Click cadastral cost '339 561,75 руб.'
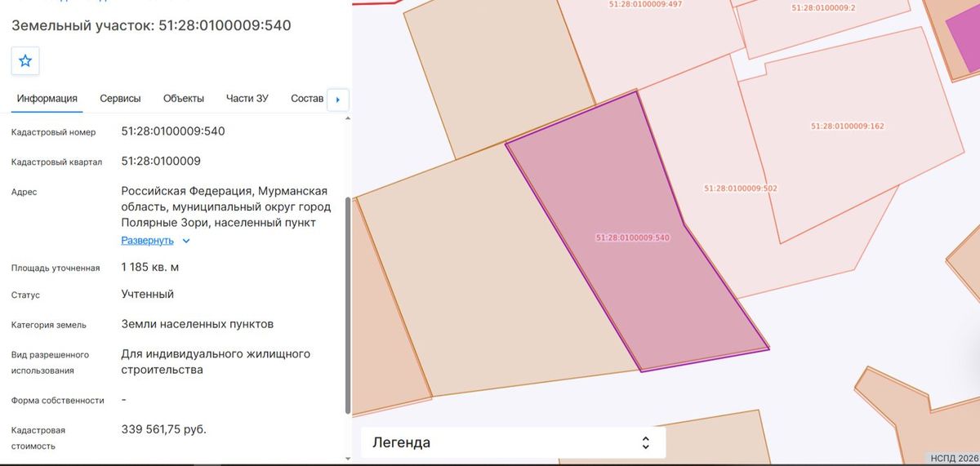980x466 pixels. pos(163,429)
